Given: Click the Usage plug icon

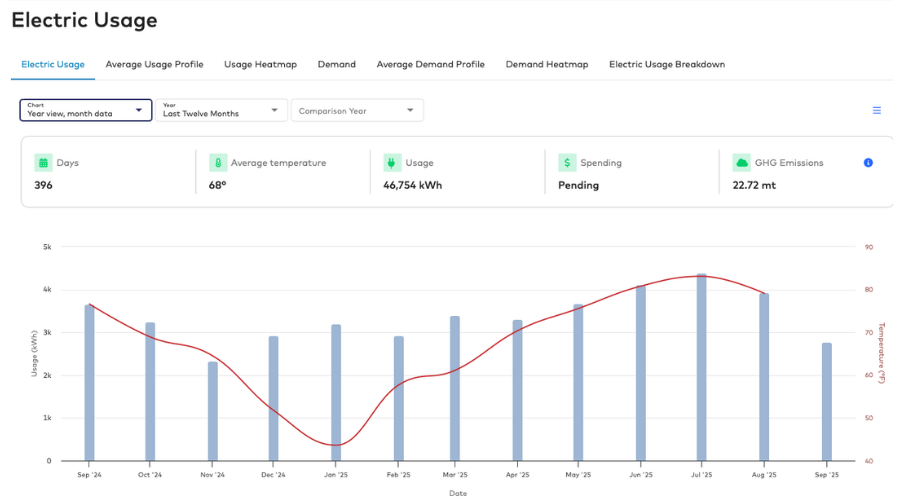Looking at the screenshot, I should 392,162.
